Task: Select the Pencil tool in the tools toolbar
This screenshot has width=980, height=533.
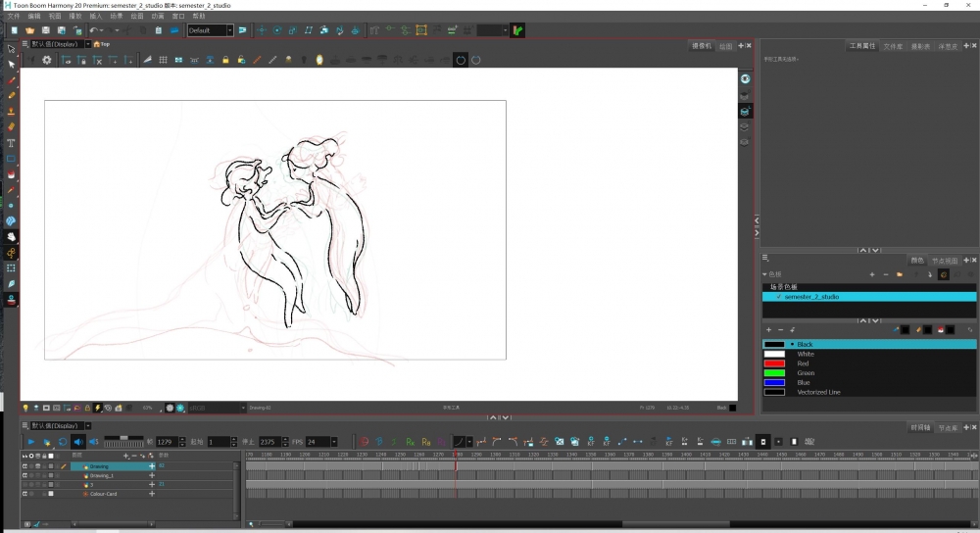Action: click(x=11, y=96)
